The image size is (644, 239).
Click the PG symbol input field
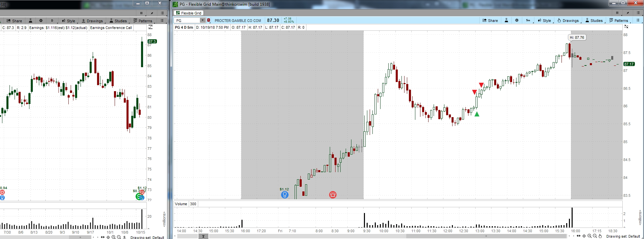point(187,21)
